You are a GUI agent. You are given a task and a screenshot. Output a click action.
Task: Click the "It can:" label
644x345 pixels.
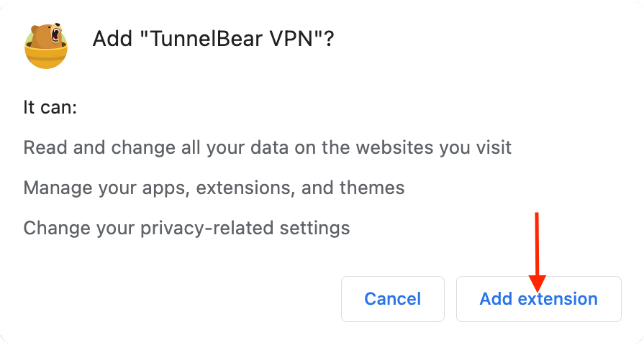50,108
